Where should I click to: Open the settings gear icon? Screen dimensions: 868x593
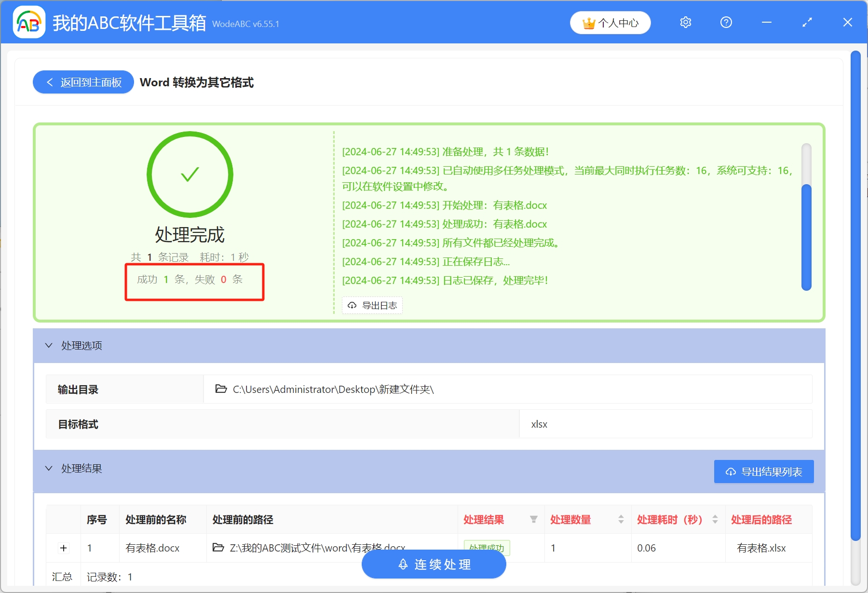coord(685,23)
